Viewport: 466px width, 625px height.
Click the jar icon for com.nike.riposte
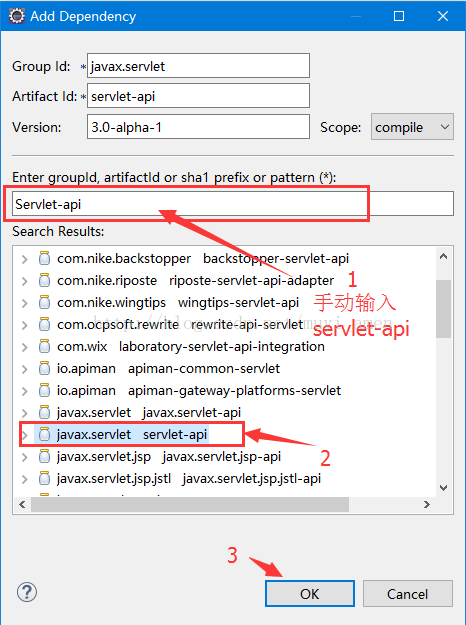click(x=44, y=280)
